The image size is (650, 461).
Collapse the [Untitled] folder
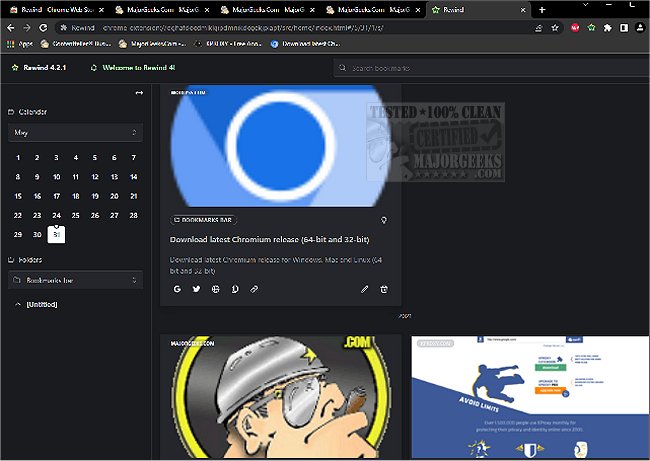click(17, 304)
